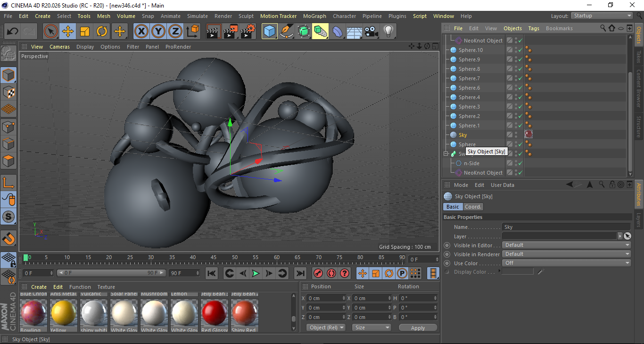Switch to Model mode
Screen dimensions: 644x344
[8, 75]
